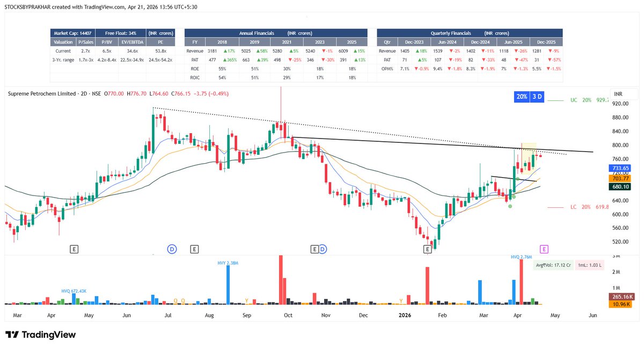
Task: Click the 2018 column in Annual Financials
Action: (x=221, y=42)
